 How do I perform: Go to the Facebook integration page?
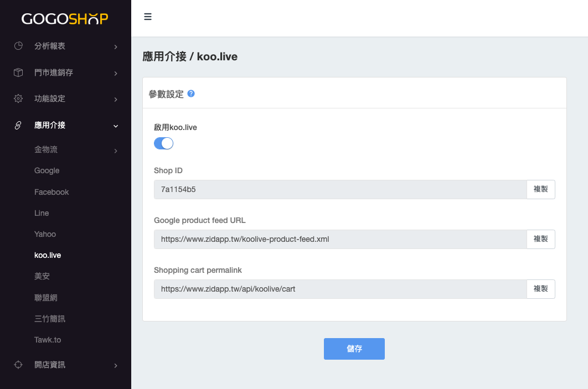point(51,192)
